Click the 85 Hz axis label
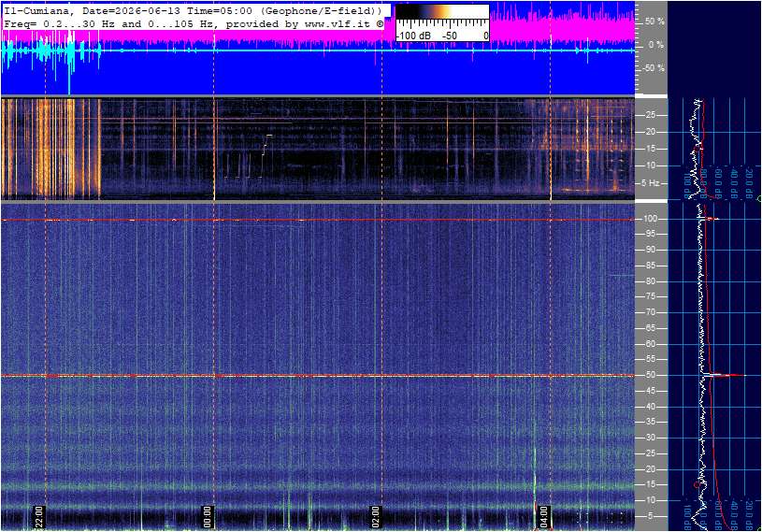 (x=650, y=266)
